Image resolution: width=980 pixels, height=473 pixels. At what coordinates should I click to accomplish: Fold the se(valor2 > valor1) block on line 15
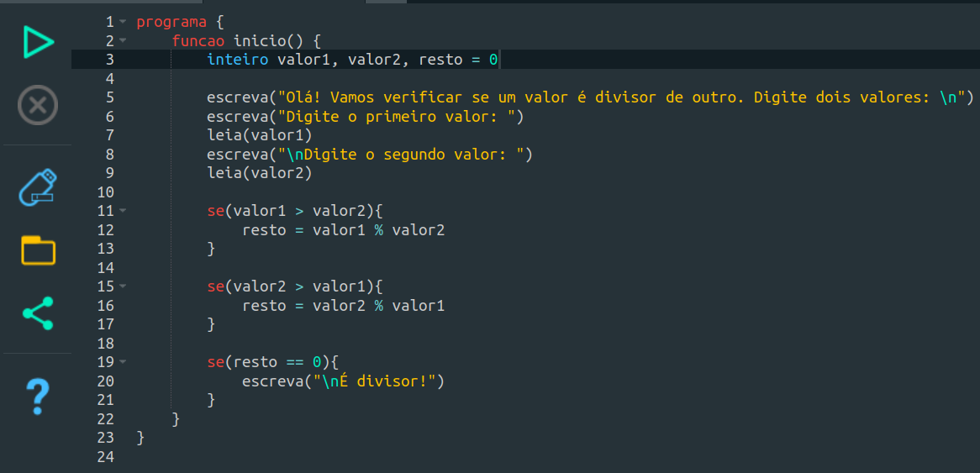pos(123,286)
